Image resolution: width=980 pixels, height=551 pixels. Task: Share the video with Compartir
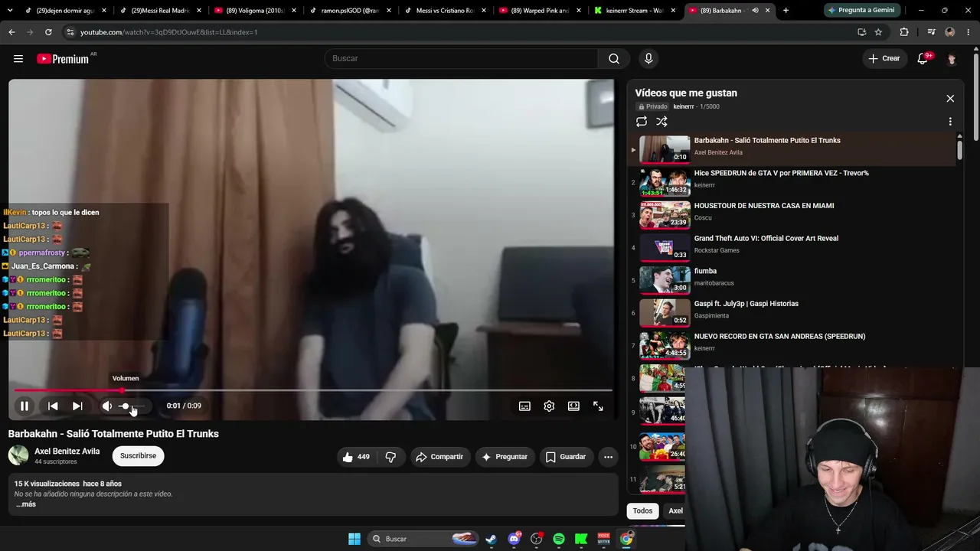point(439,457)
